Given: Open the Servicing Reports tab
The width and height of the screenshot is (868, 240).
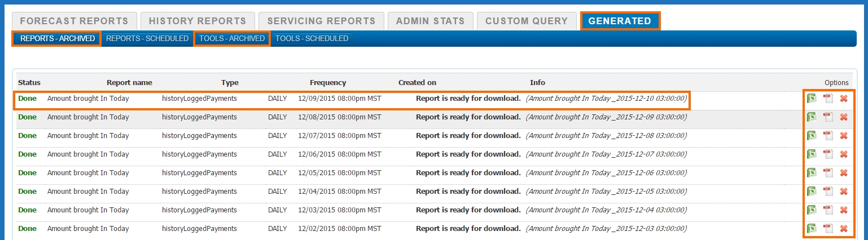Looking at the screenshot, I should click(x=321, y=21).
